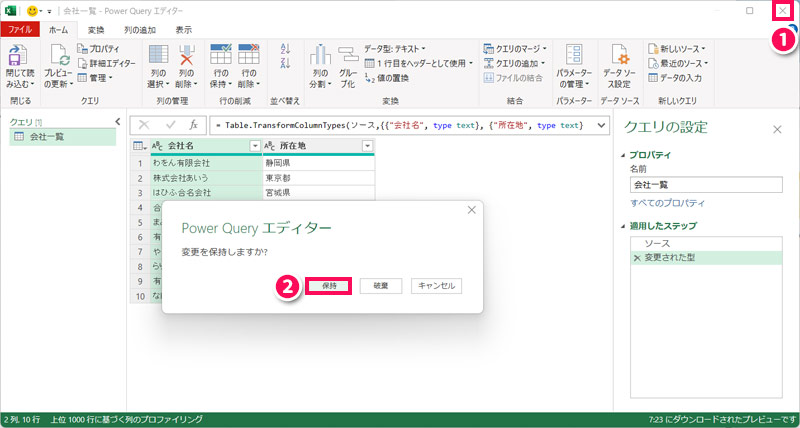Expand the formula bar with the chevron
800x428 pixels.
[x=601, y=125]
